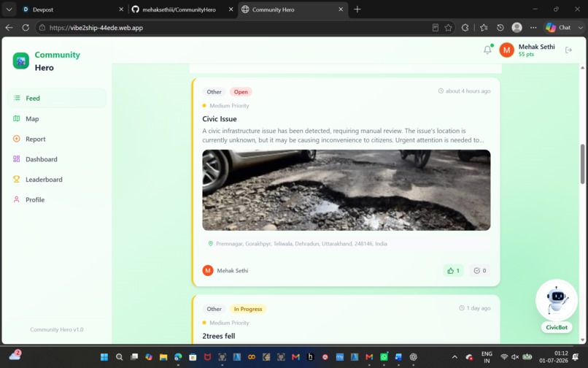
Task: Click the page vertical scrollbar thumb
Action: (x=582, y=164)
